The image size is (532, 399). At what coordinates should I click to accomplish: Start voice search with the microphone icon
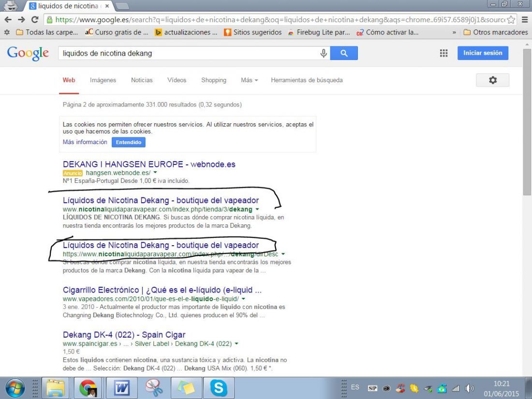324,53
